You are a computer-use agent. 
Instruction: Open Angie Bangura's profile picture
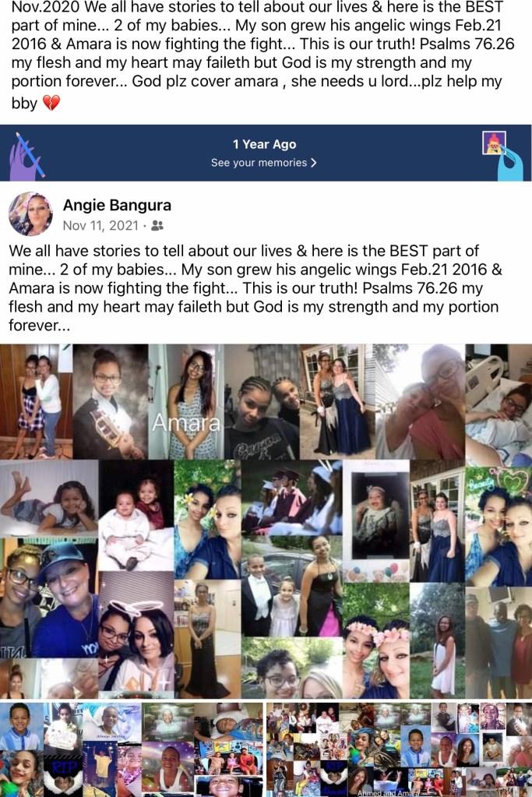(30, 214)
